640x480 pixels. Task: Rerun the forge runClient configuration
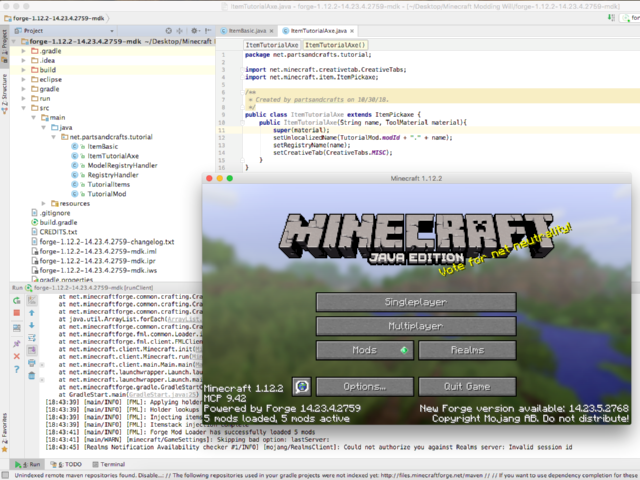click(x=17, y=301)
